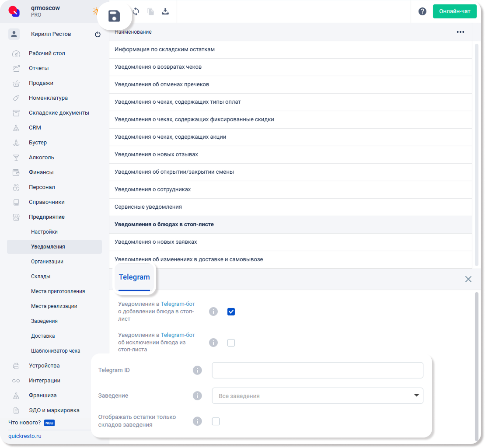Click the Save floppy disk icon
The width and height of the screenshot is (485, 448).
coord(114,17)
